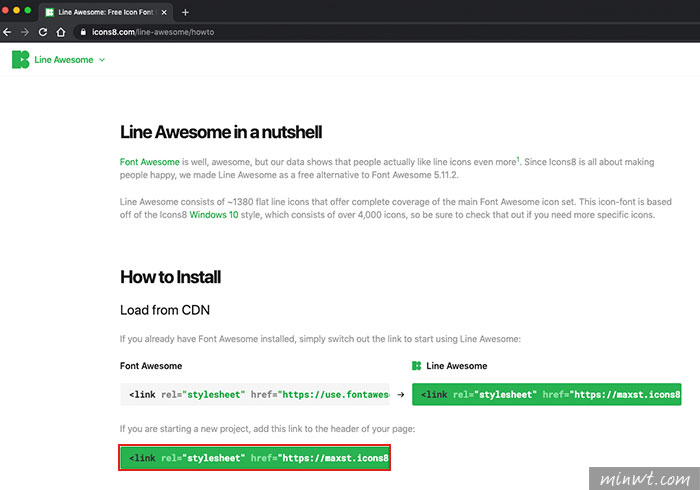Click the small Line Awesome heading icon

417,366
